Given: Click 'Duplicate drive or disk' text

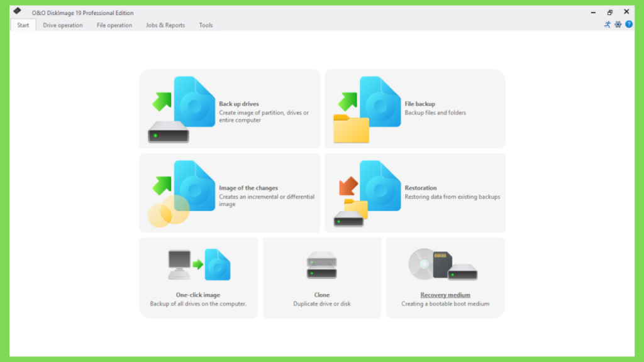Looking at the screenshot, I should [322, 304].
